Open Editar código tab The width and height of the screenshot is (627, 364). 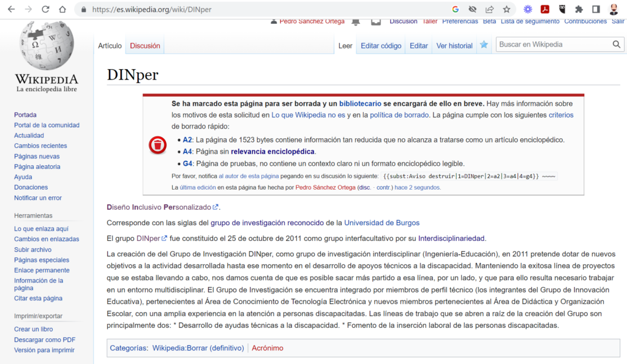click(381, 45)
